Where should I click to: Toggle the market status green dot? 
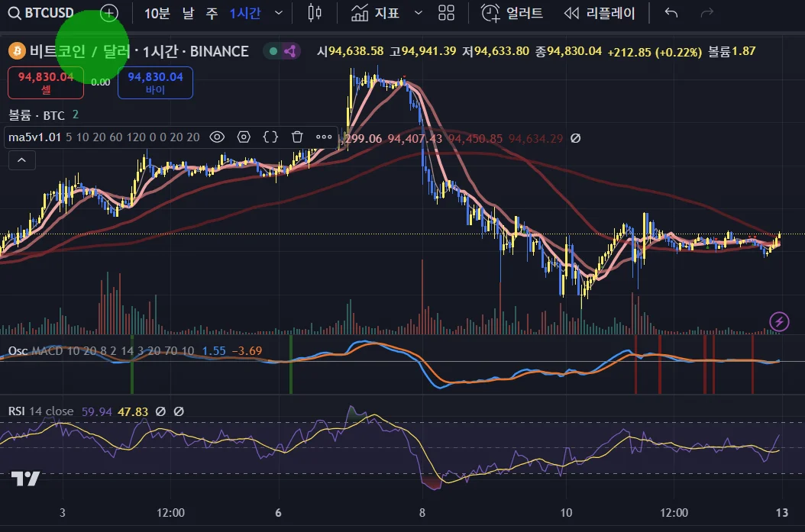pyautogui.click(x=273, y=51)
